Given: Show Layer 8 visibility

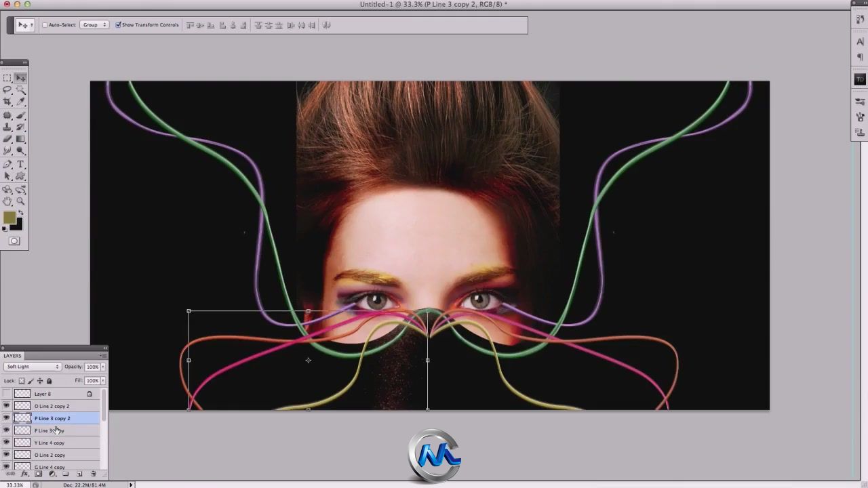Looking at the screenshot, I should click(x=7, y=394).
